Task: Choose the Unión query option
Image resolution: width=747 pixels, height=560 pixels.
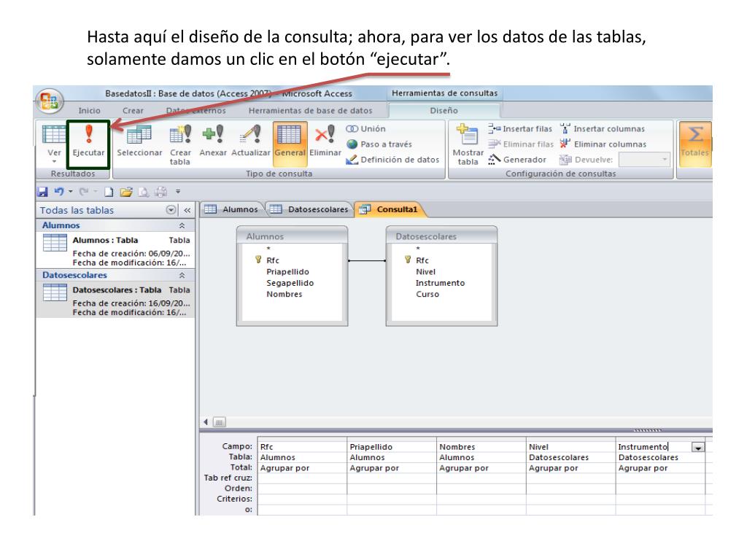Action: 366,129
